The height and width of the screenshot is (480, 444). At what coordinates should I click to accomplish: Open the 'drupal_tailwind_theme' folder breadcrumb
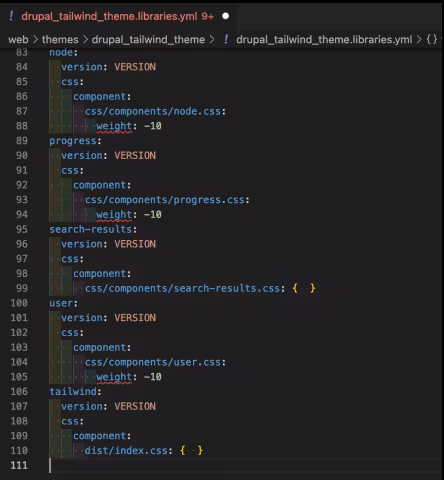148,40
